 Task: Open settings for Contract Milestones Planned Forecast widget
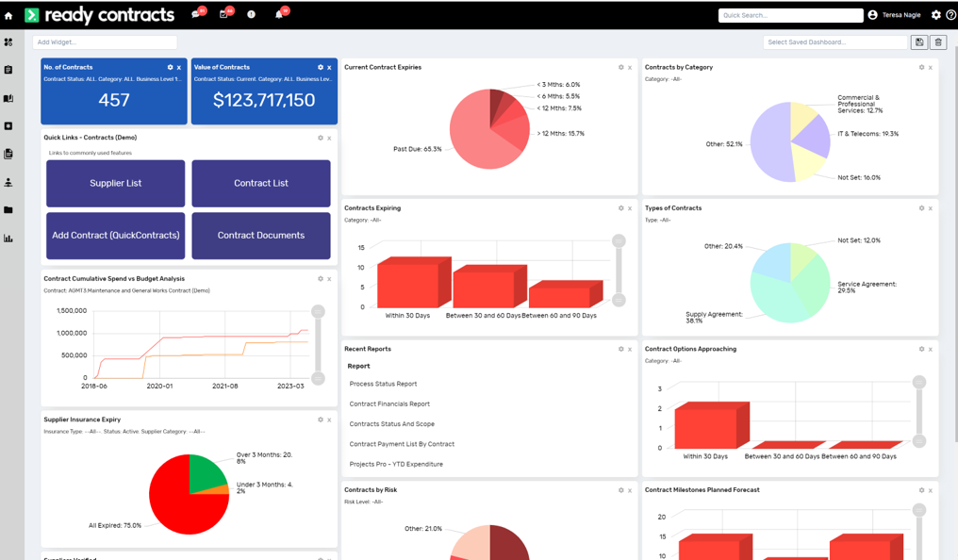click(x=921, y=490)
